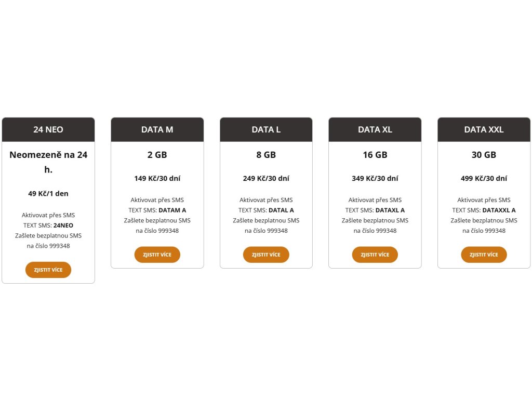The width and height of the screenshot is (532, 399).
Task: Select the DATA M header title
Action: point(157,129)
